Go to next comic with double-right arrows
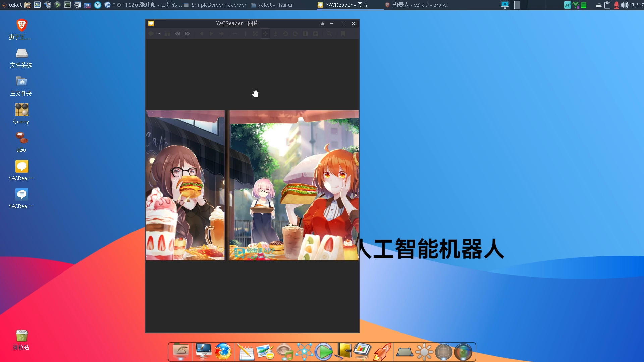644x362 pixels. click(x=187, y=34)
